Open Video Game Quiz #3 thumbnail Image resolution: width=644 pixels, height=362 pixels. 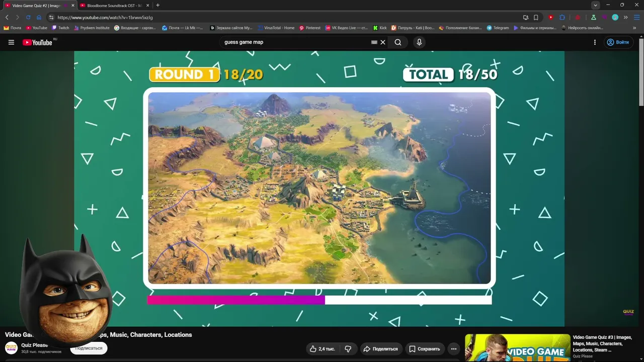(x=517, y=348)
